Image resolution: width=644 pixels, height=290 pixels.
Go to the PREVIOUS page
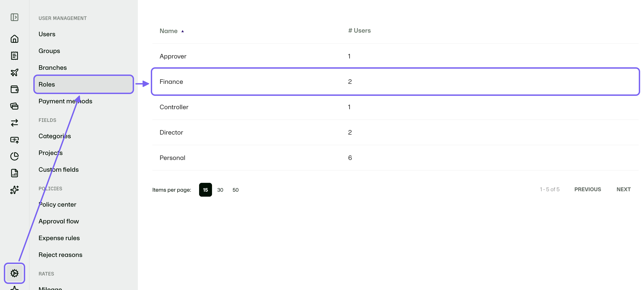pyautogui.click(x=588, y=189)
